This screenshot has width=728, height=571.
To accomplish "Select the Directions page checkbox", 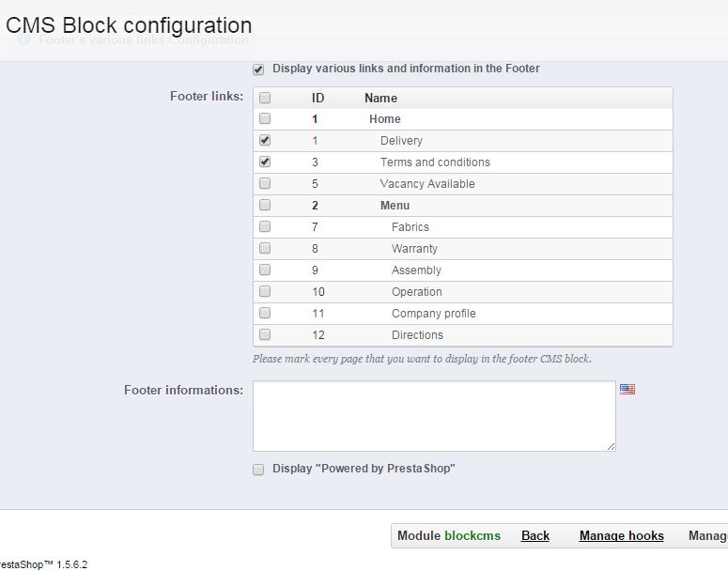I will tap(265, 335).
